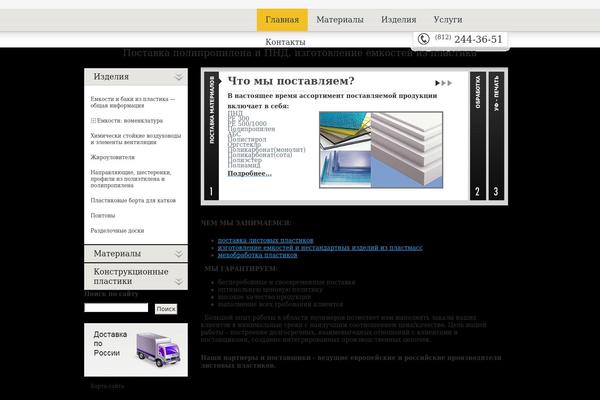Collapse the Изделия sidebar section
This screenshot has height=400, width=600.
[x=136, y=77]
